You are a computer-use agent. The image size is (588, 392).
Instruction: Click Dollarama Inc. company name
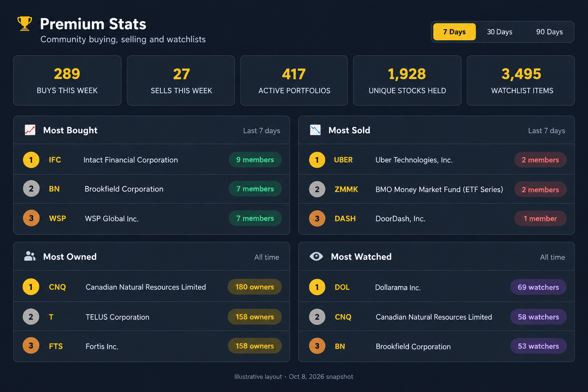coord(398,287)
